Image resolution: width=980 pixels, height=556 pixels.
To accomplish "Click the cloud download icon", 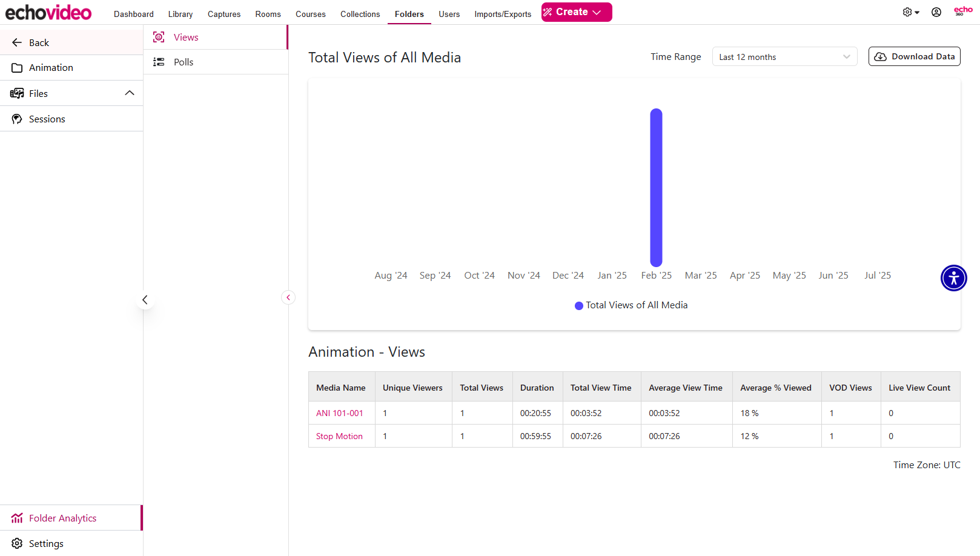I will tap(881, 56).
